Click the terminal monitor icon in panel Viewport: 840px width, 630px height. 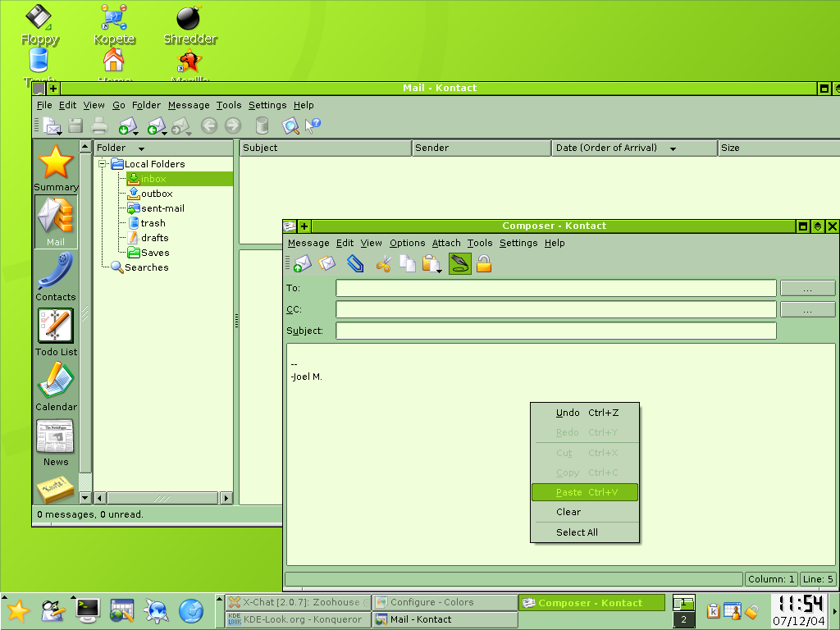pyautogui.click(x=87, y=610)
